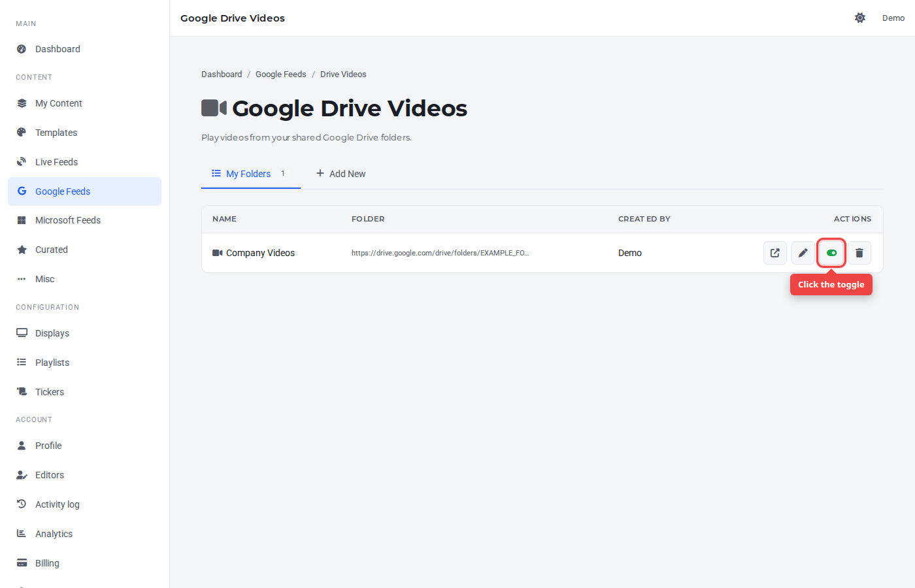Click Drive Videos breadcrumb

[343, 74]
